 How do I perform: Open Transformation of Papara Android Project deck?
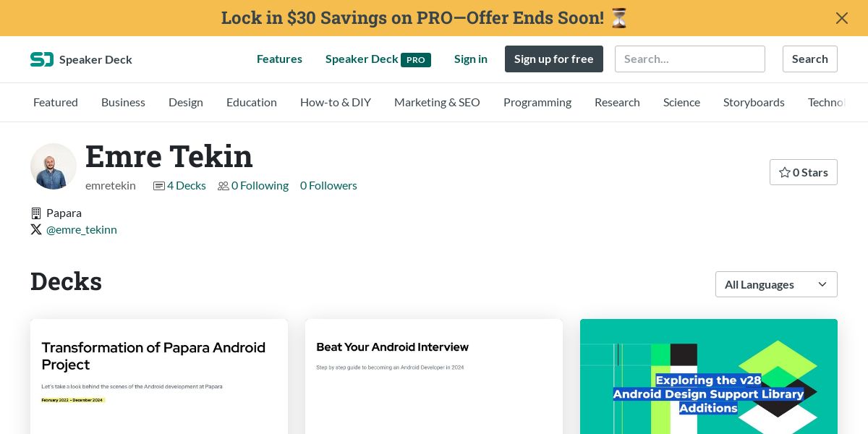[x=159, y=376]
